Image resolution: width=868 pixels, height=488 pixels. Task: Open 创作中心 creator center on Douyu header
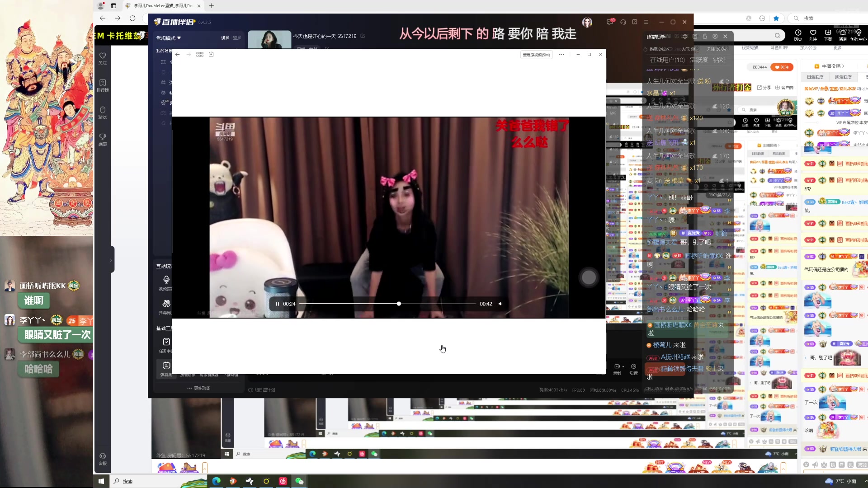(x=859, y=35)
